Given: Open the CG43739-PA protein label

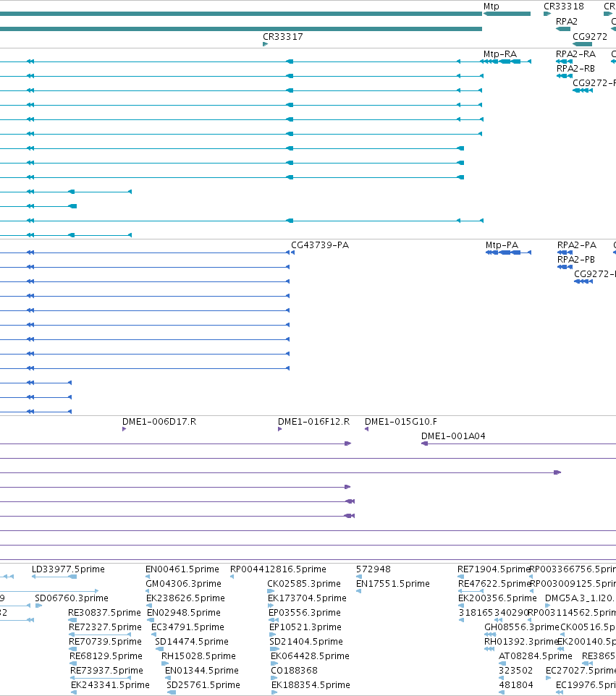Looking at the screenshot, I should (320, 245).
